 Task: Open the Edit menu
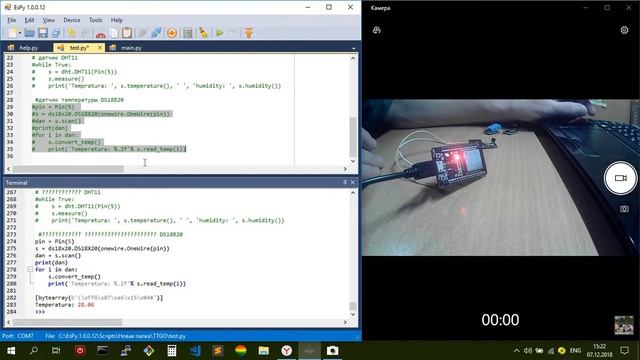tap(29, 20)
